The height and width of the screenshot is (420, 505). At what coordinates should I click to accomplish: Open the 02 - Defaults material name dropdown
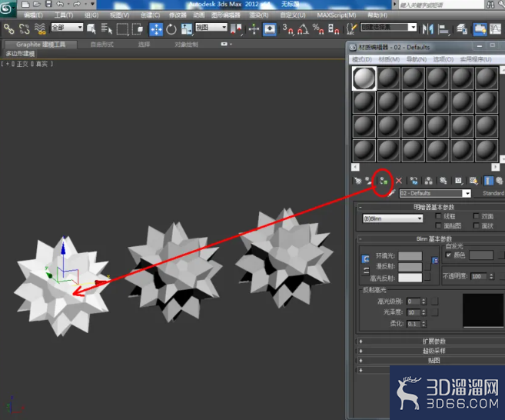[x=435, y=193]
